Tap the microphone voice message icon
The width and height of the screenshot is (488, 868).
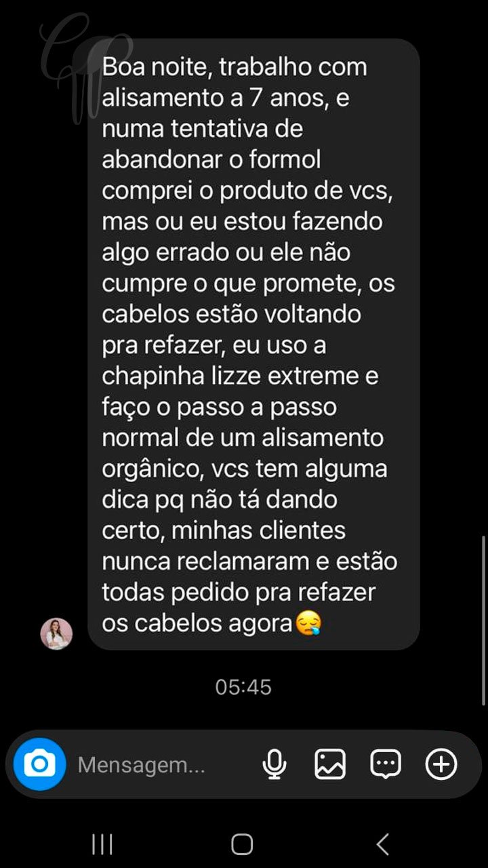(x=274, y=765)
